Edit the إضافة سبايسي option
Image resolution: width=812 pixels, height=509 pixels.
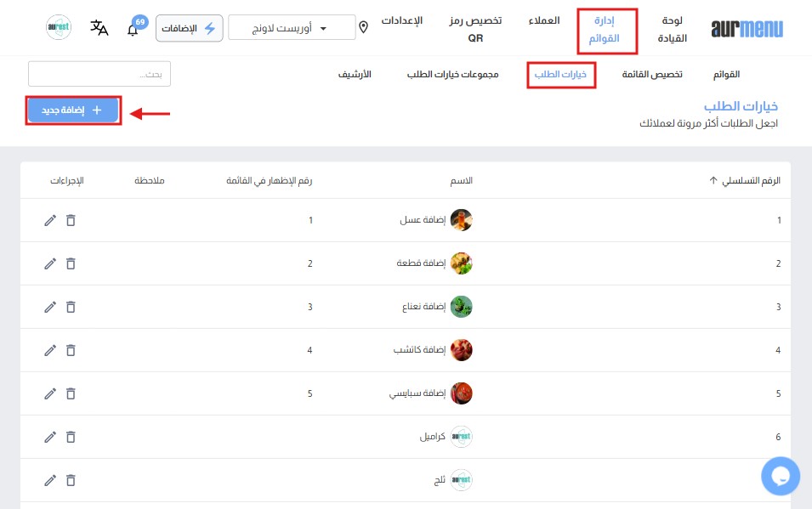click(50, 393)
